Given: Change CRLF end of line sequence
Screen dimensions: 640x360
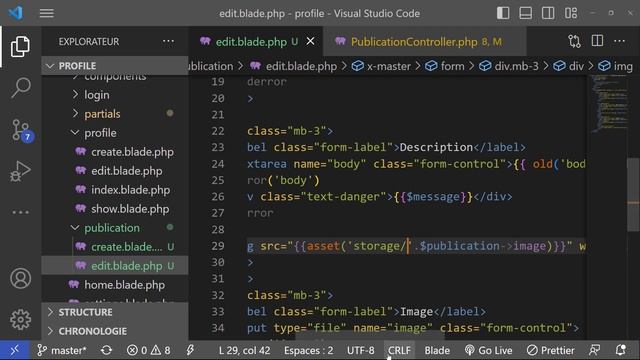Looking at the screenshot, I should 399,350.
